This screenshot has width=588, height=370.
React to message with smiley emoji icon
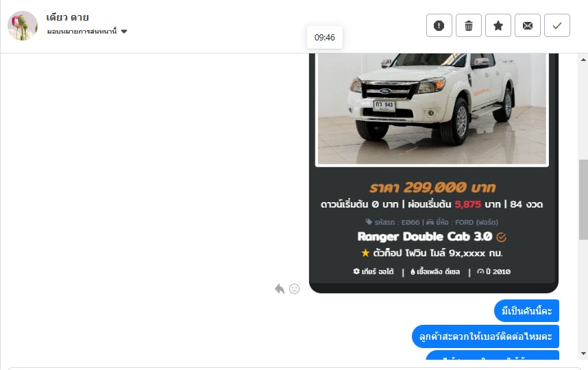295,288
